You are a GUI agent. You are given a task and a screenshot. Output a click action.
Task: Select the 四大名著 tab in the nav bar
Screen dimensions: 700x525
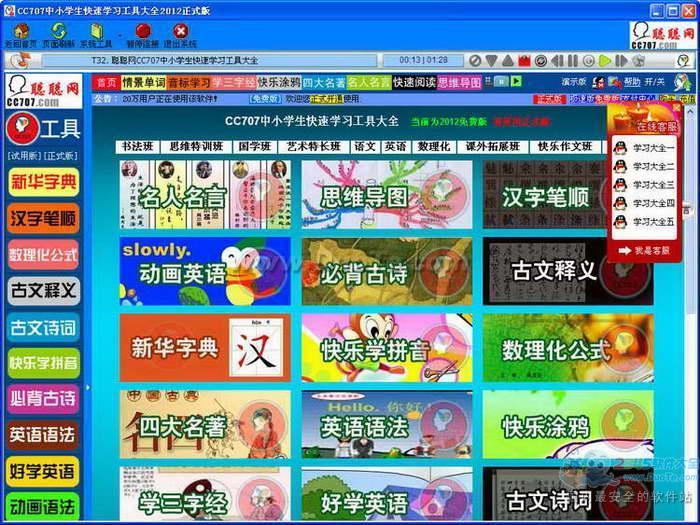(324, 83)
